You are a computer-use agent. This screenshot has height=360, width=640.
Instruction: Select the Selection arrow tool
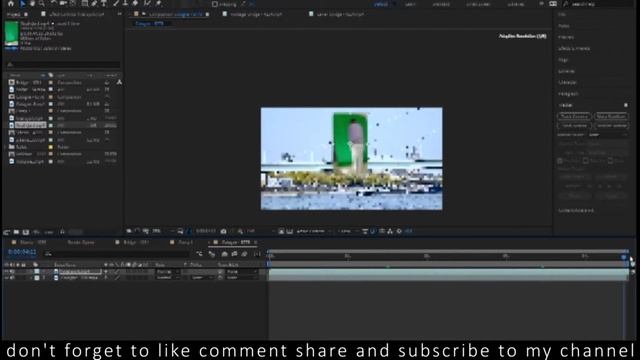23,4
